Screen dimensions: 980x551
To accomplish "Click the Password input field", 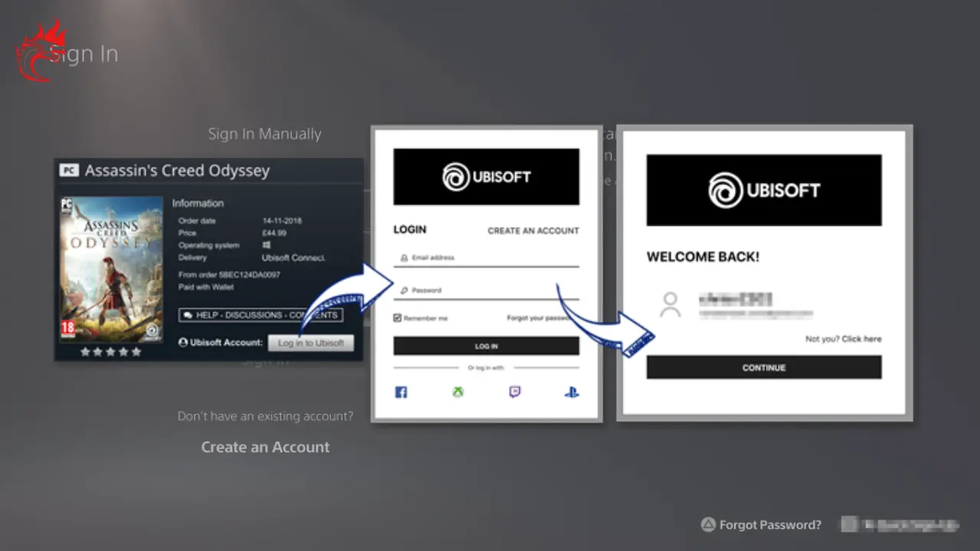I will (x=486, y=291).
